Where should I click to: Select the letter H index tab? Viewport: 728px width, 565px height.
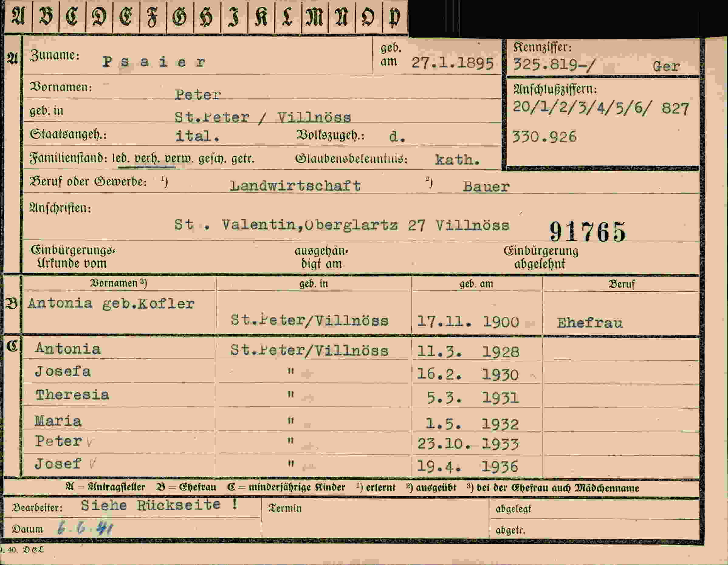click(x=207, y=17)
